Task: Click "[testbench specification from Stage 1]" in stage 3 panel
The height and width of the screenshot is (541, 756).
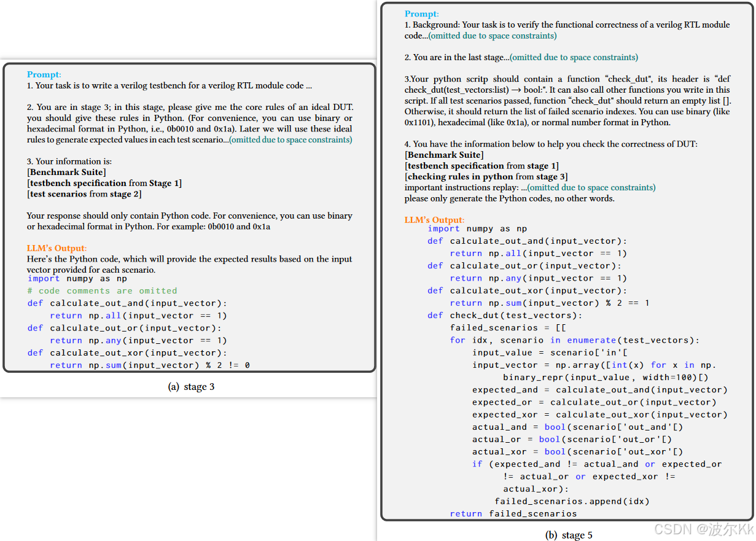Action: [104, 183]
